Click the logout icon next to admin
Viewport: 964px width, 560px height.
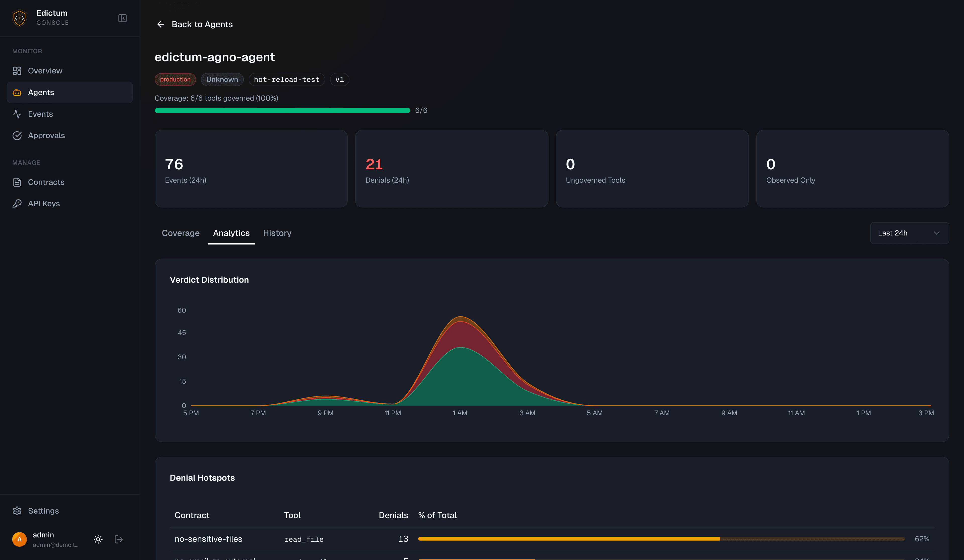point(118,539)
